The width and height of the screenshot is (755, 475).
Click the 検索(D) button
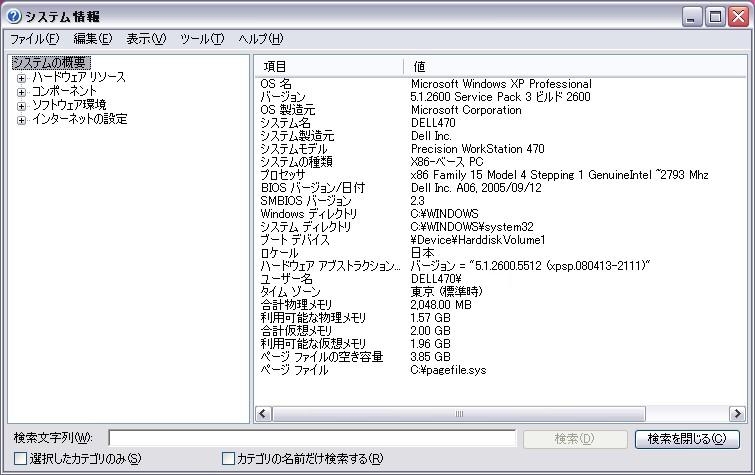point(575,439)
